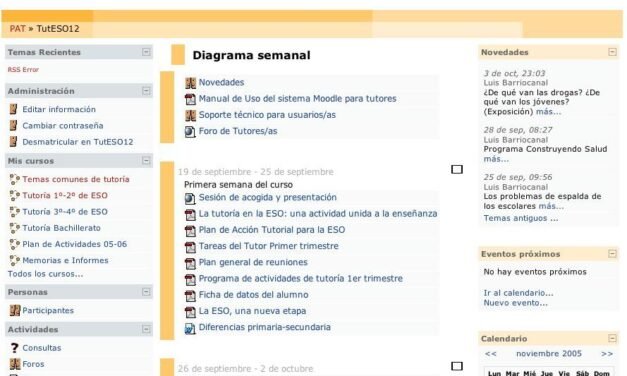Image resolution: width=627 pixels, height=376 pixels.
Task: Open PAT breadcrumb link
Action: coord(17,29)
